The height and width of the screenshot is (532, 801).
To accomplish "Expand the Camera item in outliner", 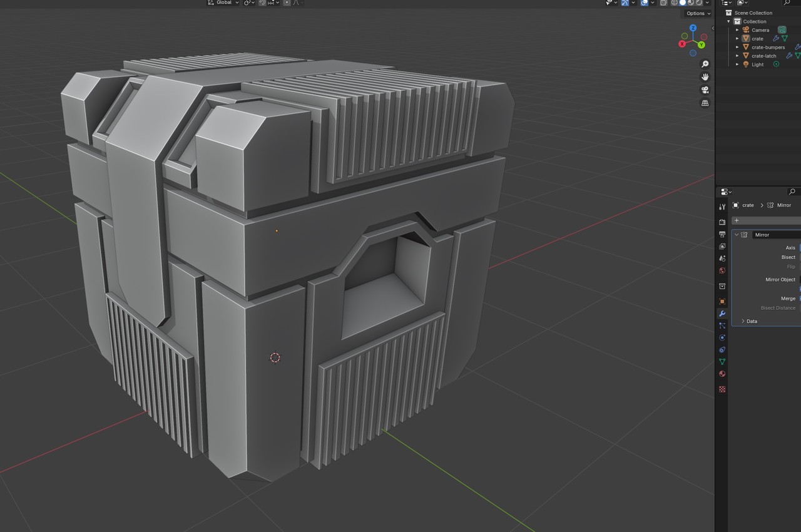I will click(737, 30).
